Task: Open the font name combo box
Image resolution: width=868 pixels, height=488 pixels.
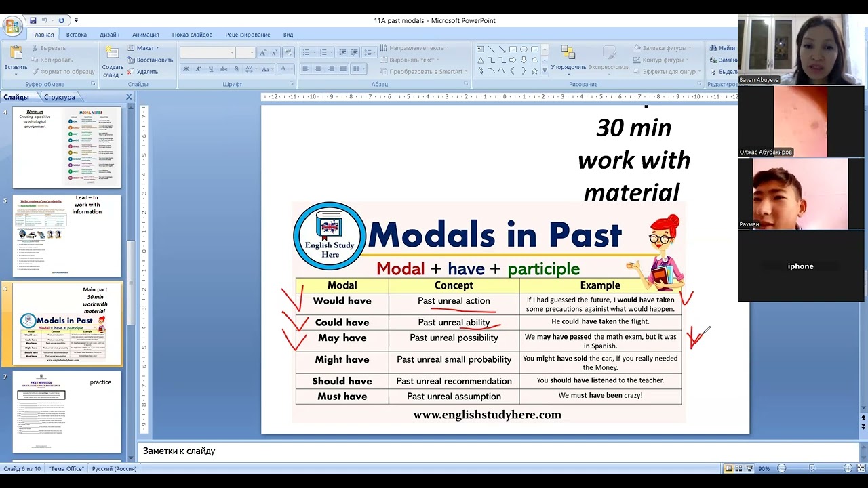Action: pyautogui.click(x=207, y=52)
